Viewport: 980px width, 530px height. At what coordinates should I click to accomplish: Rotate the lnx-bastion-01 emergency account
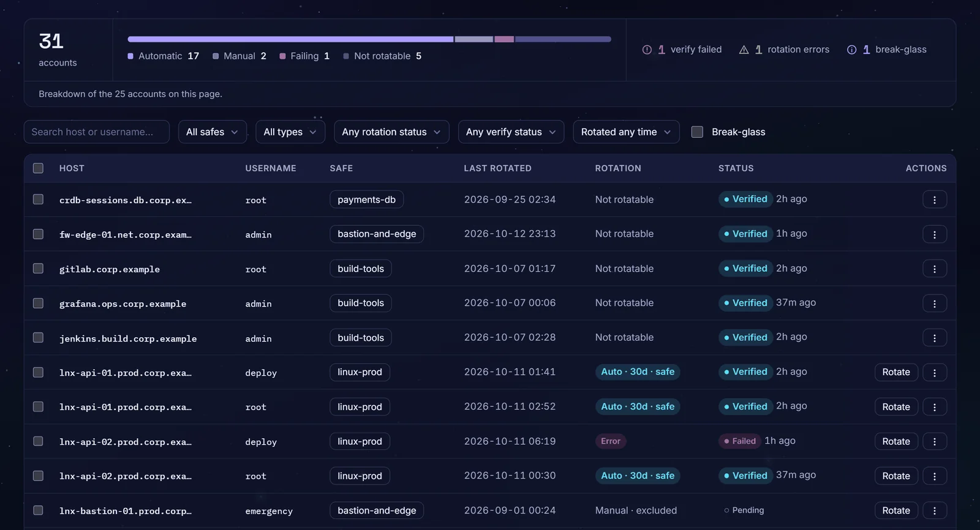[896, 510]
